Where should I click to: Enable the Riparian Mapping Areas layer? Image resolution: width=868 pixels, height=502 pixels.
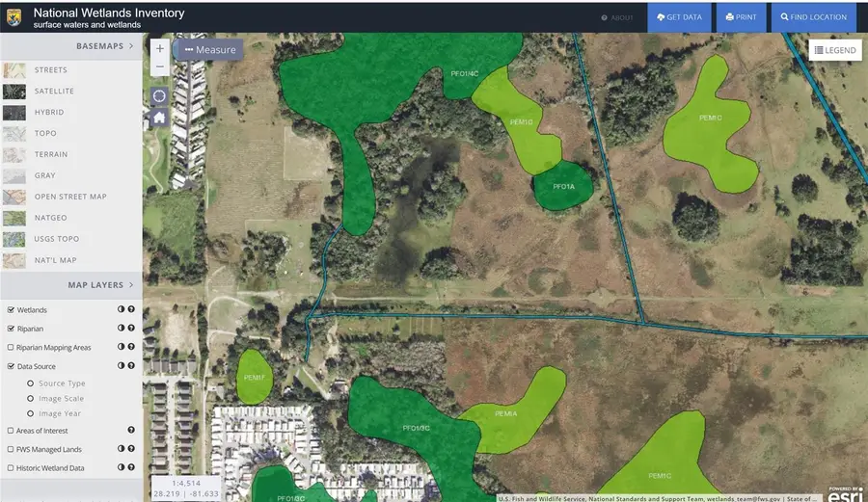[11, 347]
